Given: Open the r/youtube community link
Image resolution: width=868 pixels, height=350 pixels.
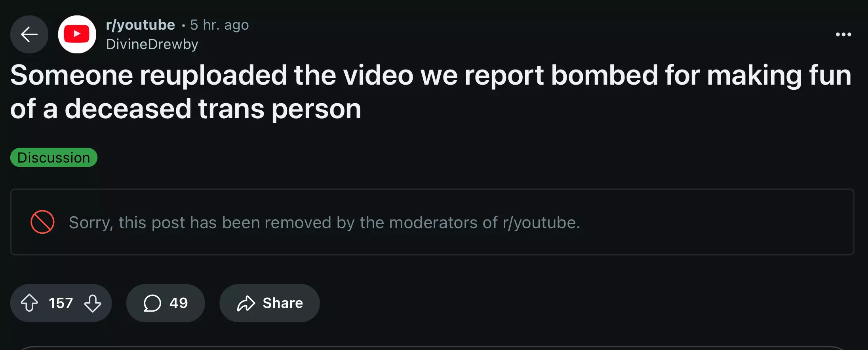Looking at the screenshot, I should pos(141,25).
